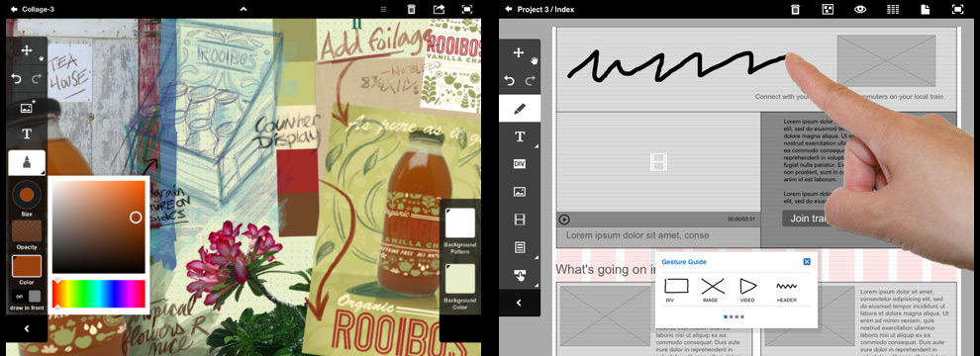Click the Gesture Guide page dots
The width and height of the screenshot is (980, 356).
click(x=734, y=316)
